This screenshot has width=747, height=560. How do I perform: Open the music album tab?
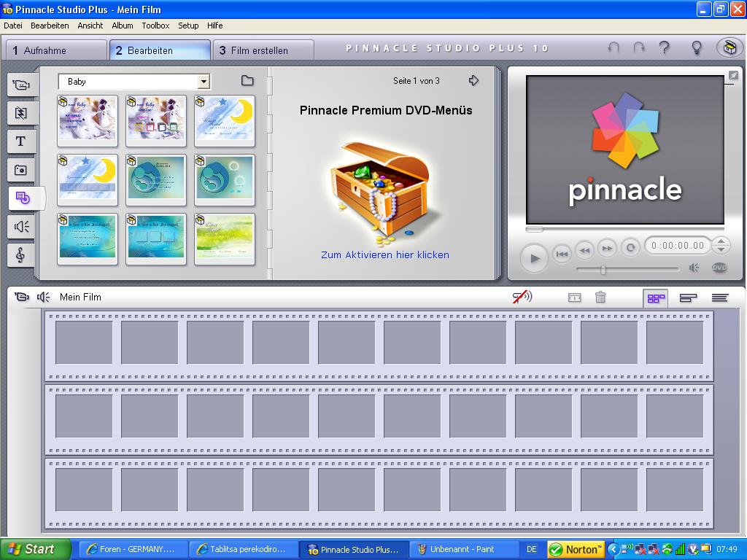click(21, 254)
